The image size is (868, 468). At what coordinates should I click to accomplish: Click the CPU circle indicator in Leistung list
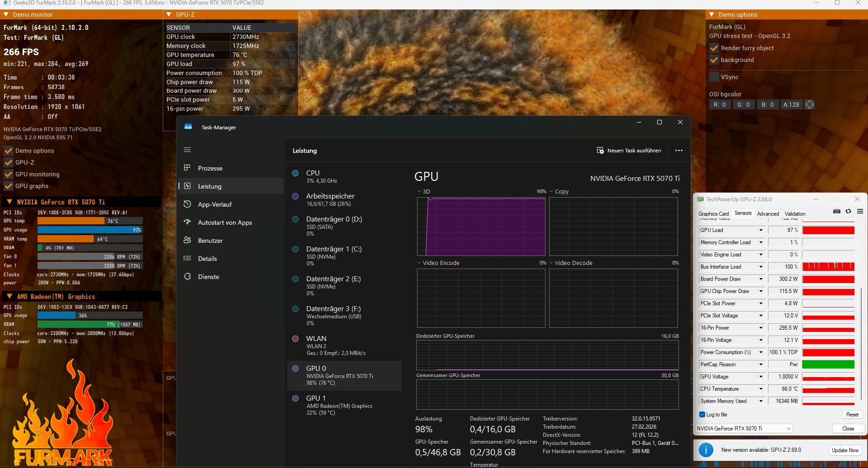[295, 173]
